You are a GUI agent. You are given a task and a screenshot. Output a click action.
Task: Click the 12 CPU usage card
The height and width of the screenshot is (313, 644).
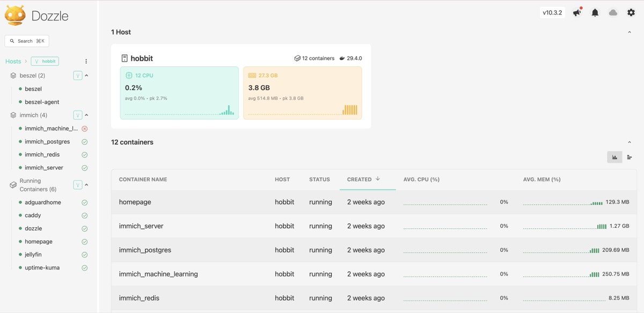[x=179, y=92]
